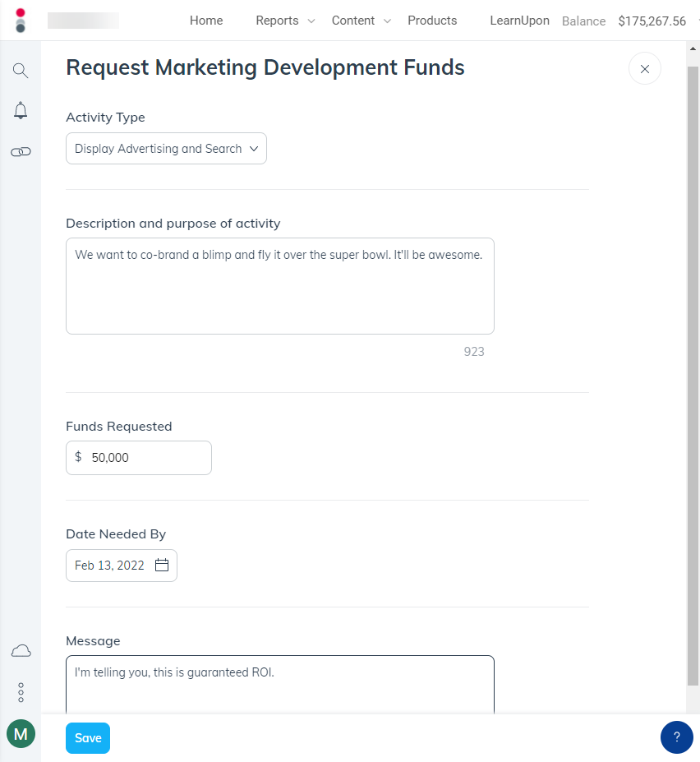The height and width of the screenshot is (762, 700).
Task: Click the vertical page scrollbar
Action: pyautogui.click(x=693, y=370)
